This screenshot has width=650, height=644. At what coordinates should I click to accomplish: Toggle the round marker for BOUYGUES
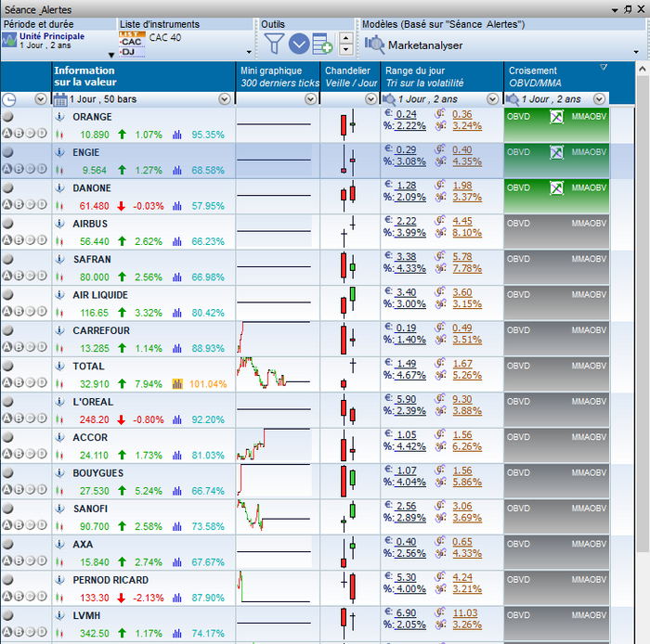pyautogui.click(x=7, y=473)
